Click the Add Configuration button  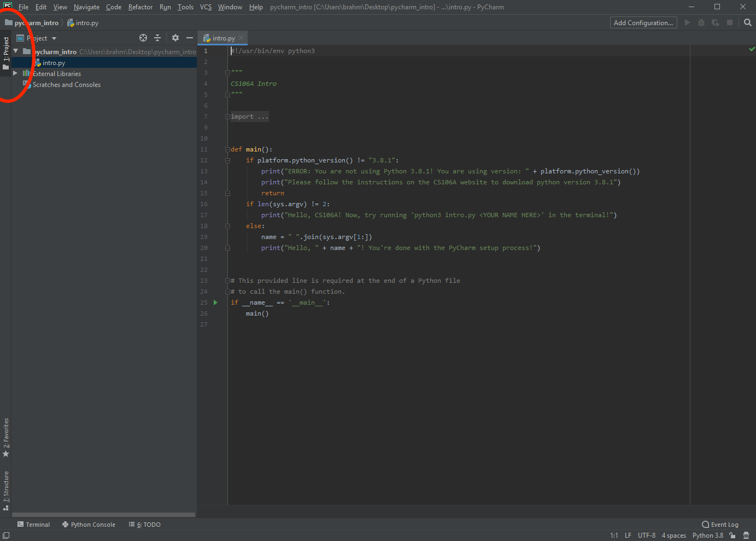[643, 22]
